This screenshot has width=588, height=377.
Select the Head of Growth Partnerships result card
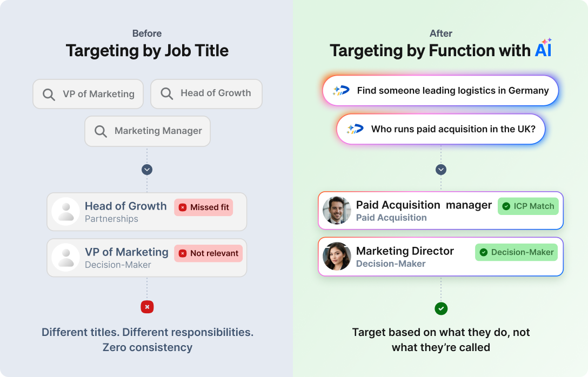[146, 212]
